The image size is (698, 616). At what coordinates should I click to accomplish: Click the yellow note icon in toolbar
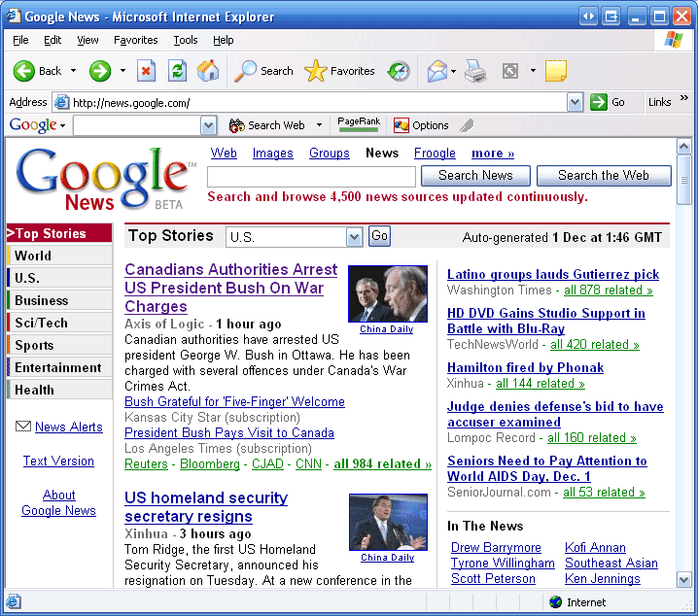point(556,71)
